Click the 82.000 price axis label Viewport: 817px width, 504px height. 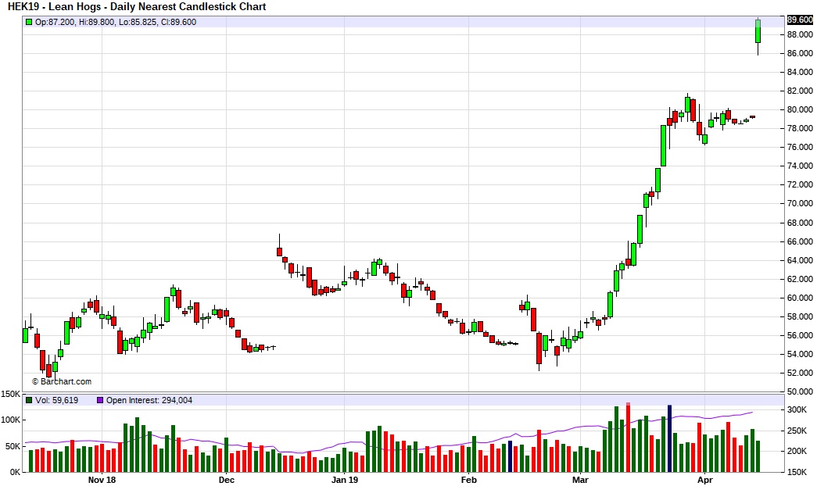[x=800, y=91]
